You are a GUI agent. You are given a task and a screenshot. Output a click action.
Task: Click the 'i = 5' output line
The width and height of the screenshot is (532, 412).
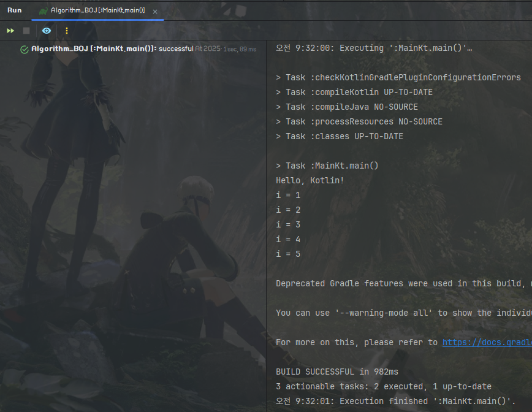tap(288, 254)
